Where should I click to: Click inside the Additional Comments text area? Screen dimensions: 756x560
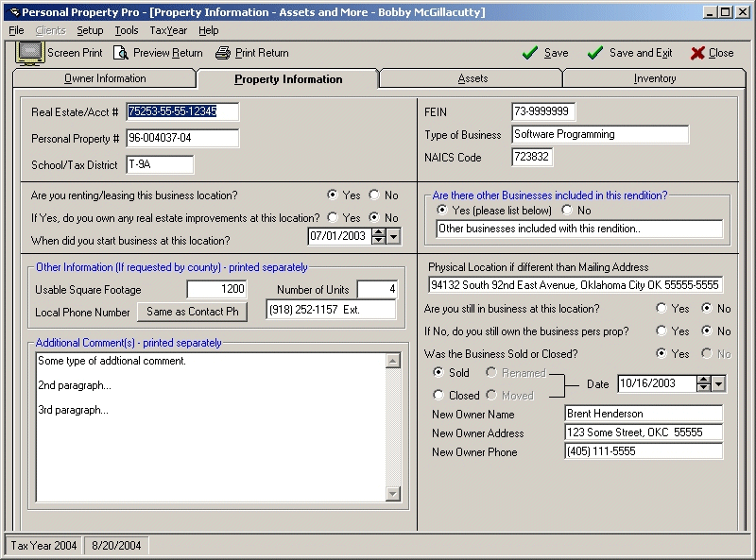coord(211,428)
